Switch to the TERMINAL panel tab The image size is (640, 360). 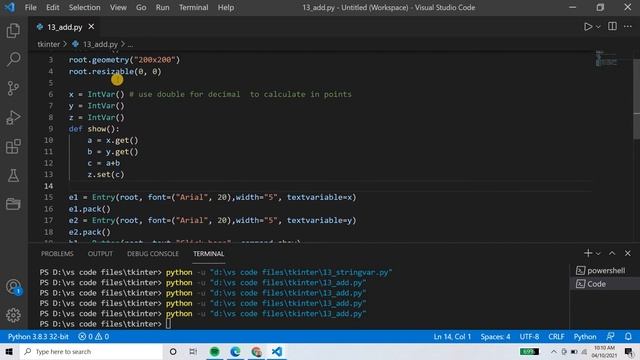pyautogui.click(x=209, y=253)
